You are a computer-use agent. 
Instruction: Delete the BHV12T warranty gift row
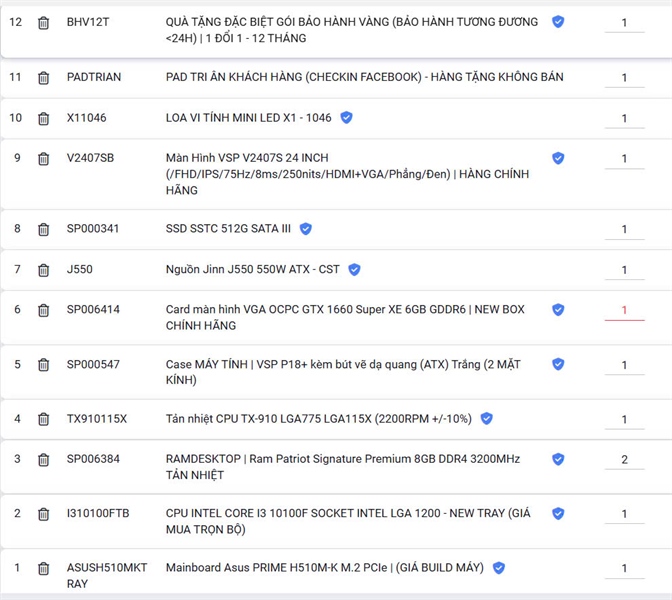click(44, 23)
